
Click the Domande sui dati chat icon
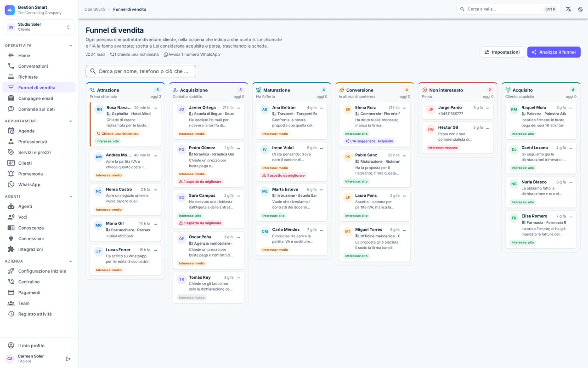11,109
